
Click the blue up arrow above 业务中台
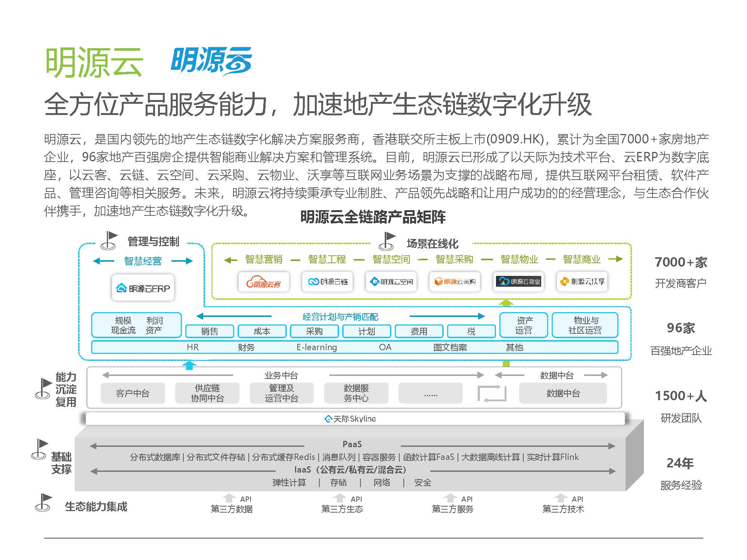click(x=189, y=365)
